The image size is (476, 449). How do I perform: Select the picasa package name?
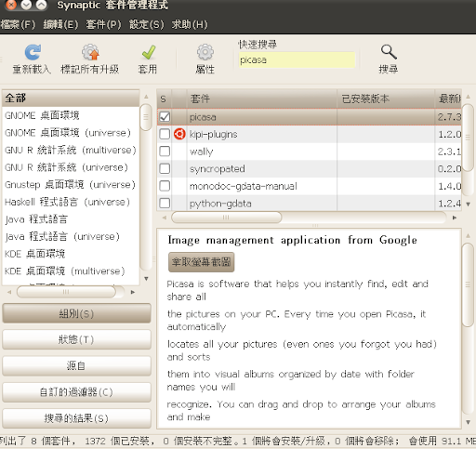(203, 117)
